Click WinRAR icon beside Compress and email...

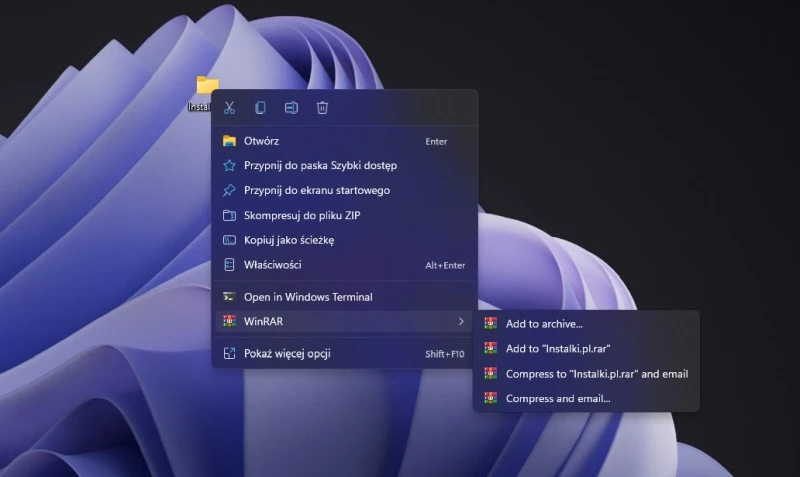coord(491,398)
